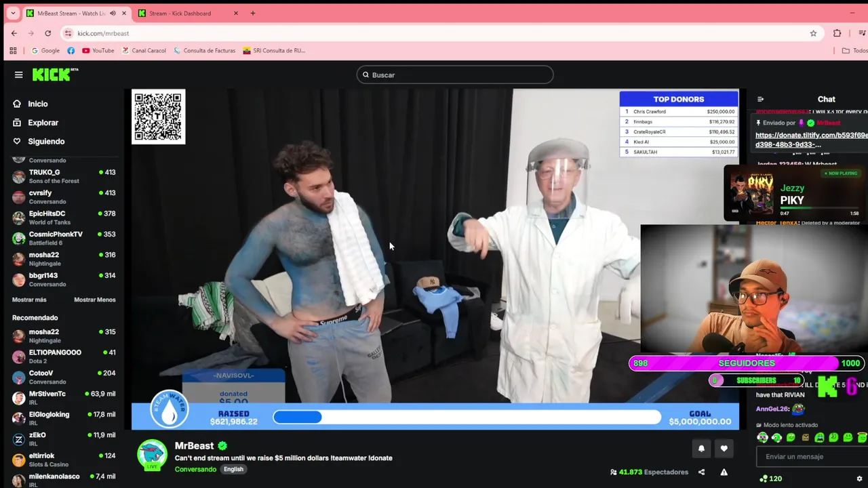This screenshot has width=868, height=488.
Task: Bookmark this page with the star
Action: click(813, 33)
